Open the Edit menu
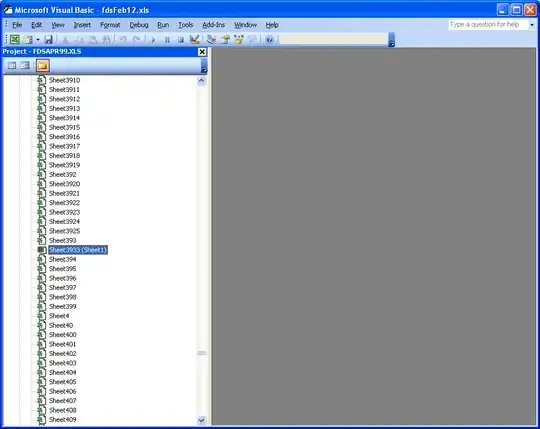The height and width of the screenshot is (429, 540). click(x=37, y=25)
